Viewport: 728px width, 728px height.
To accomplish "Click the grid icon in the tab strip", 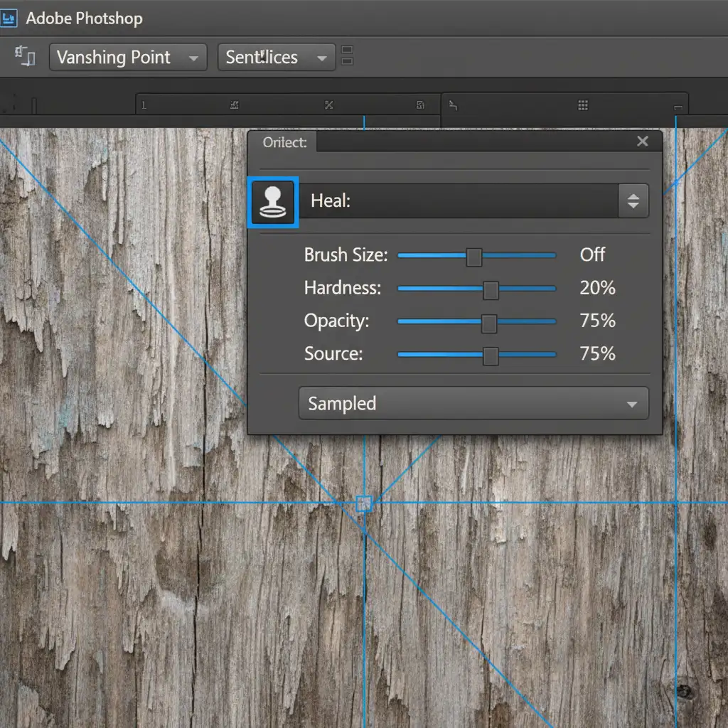I will pyautogui.click(x=583, y=105).
